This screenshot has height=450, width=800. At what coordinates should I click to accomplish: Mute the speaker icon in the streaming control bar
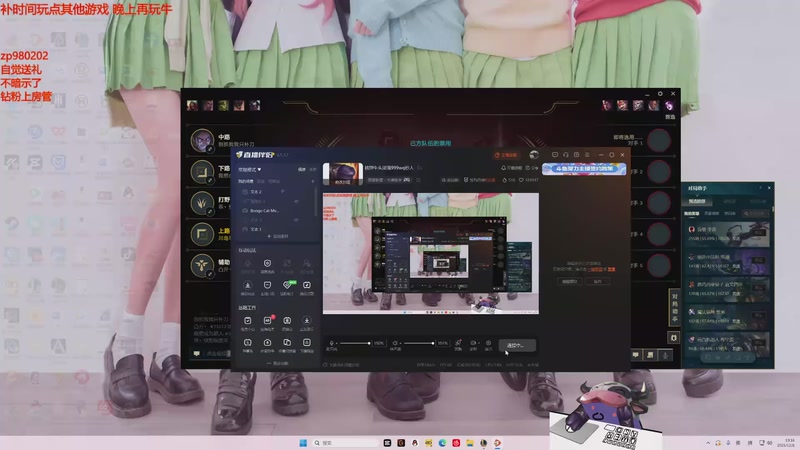395,343
